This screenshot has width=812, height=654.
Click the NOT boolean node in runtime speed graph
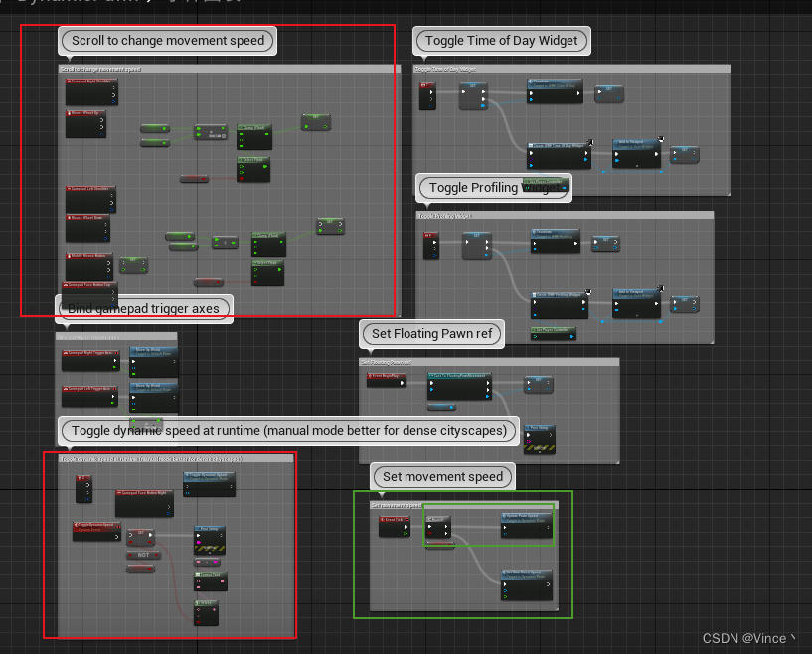143,555
